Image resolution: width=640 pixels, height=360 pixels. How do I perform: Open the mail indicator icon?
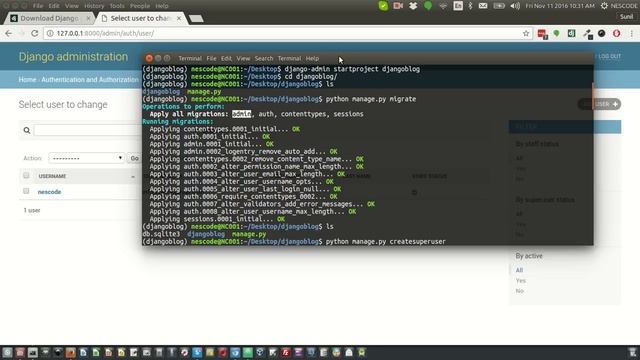(483, 6)
